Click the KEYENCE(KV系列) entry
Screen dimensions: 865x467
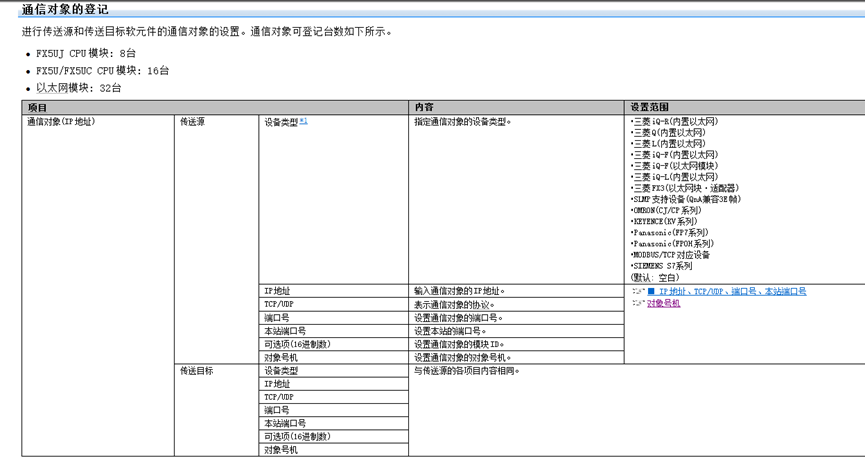tap(664, 222)
